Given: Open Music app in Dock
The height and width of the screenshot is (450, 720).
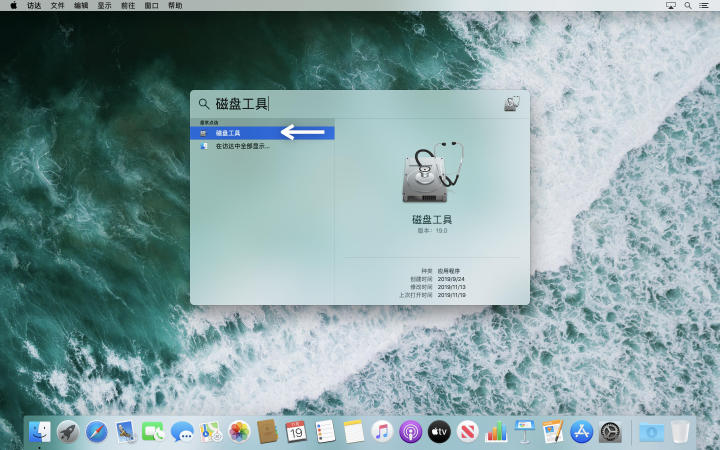Looking at the screenshot, I should tap(382, 432).
